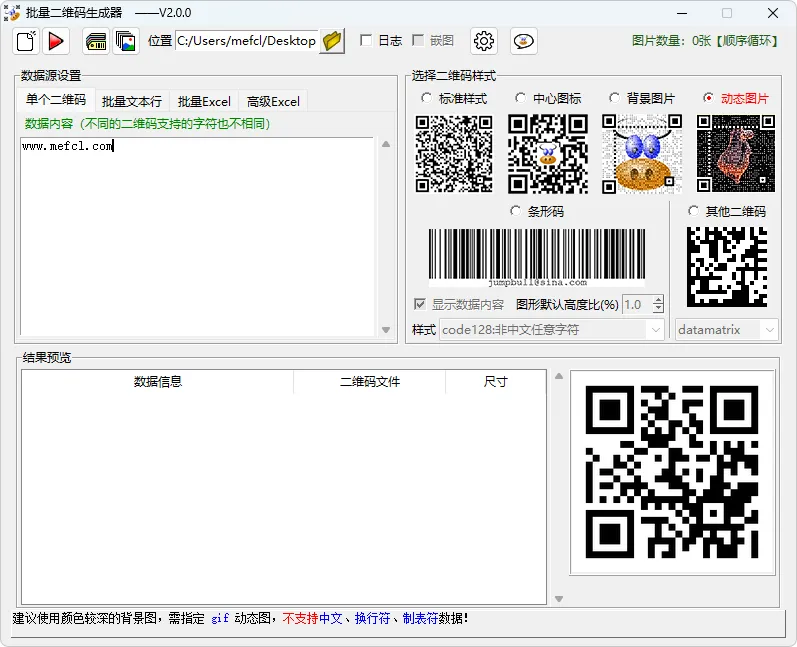Viewport: 797px width, 647px height.
Task: Click the center-icon QR code sample thumbnail
Action: (x=548, y=154)
